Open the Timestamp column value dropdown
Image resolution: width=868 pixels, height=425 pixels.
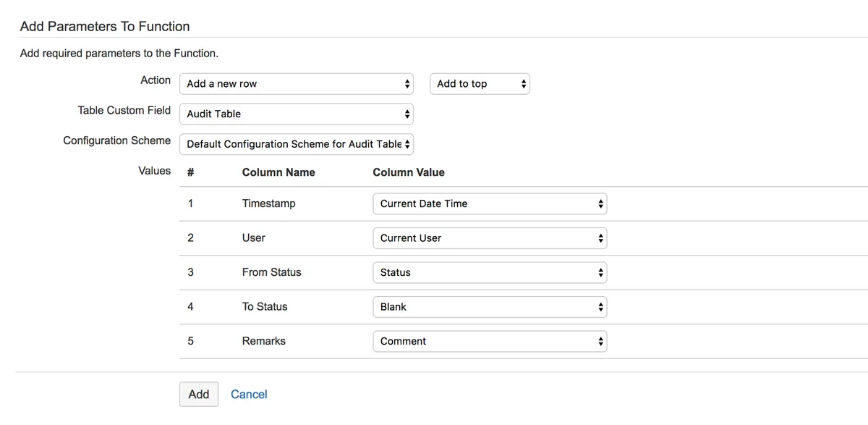pyautogui.click(x=490, y=203)
